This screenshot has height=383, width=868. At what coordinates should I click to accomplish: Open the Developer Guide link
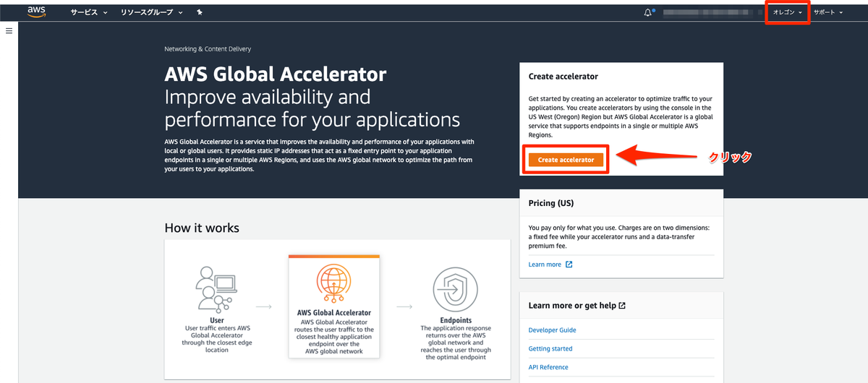click(x=553, y=330)
